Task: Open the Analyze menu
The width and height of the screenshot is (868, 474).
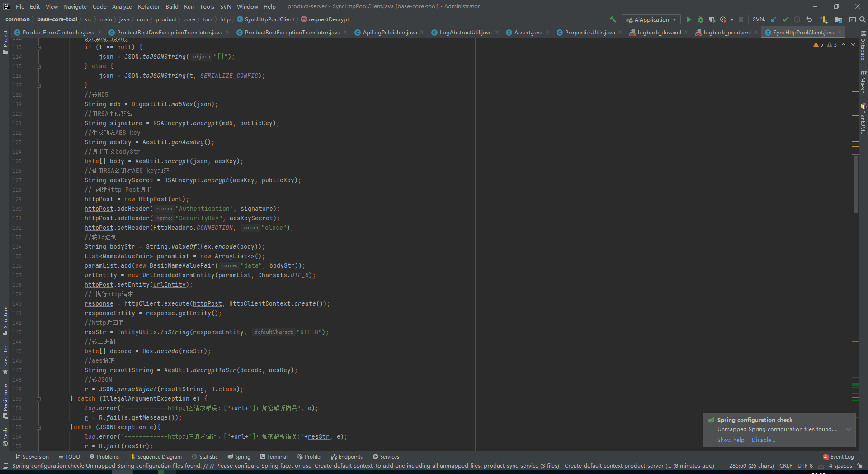Action: [x=122, y=6]
